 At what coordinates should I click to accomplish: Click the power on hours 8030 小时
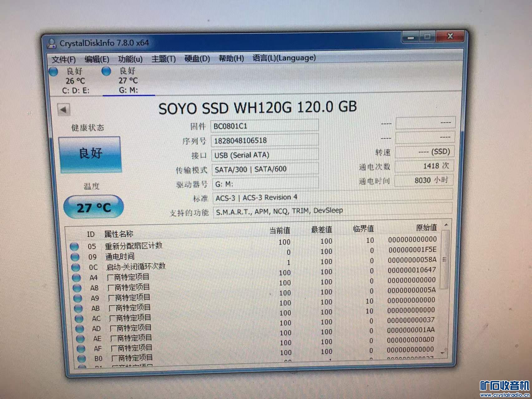(x=424, y=180)
